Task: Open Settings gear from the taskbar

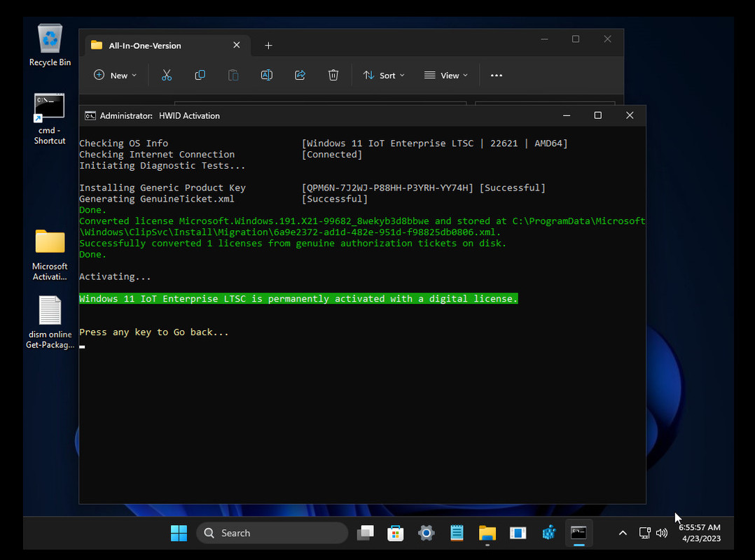Action: point(426,533)
